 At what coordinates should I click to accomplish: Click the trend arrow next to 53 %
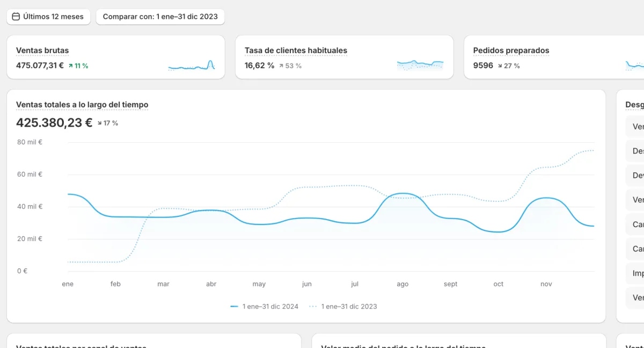pos(281,66)
